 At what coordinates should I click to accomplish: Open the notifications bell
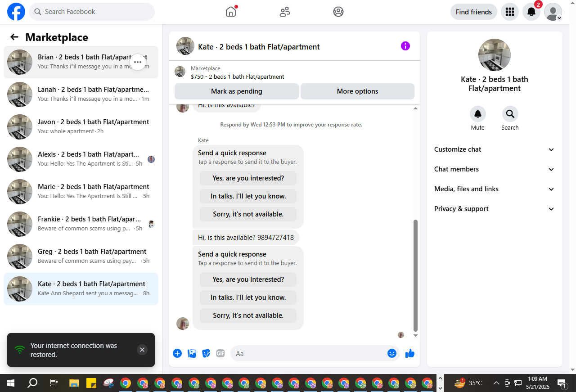tap(531, 12)
